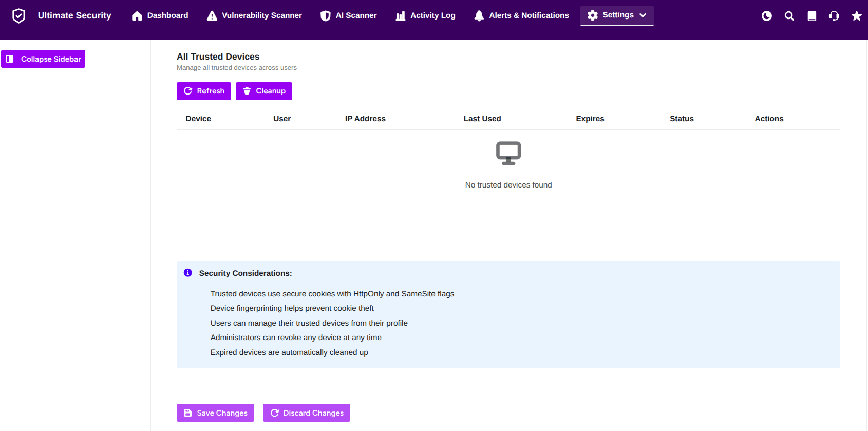Open Vulnerability Scanner page
Viewport: 868px width, 431px height.
point(254,15)
